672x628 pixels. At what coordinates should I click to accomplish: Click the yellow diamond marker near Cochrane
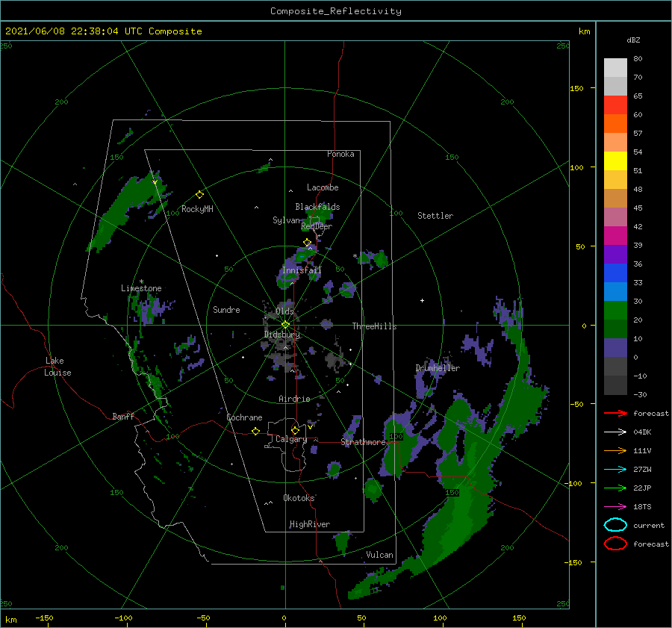click(255, 431)
